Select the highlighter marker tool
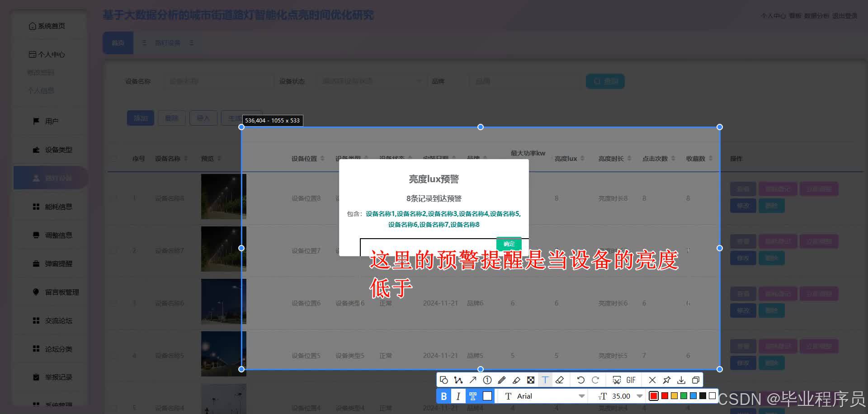 pyautogui.click(x=516, y=380)
